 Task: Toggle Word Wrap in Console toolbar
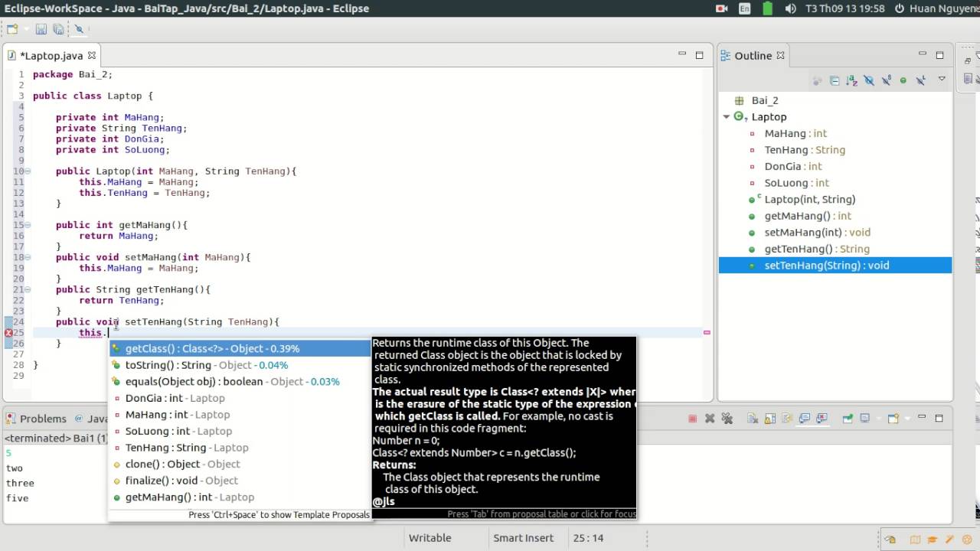tap(786, 419)
